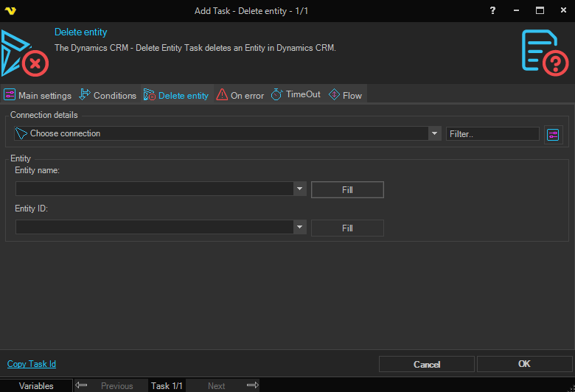This screenshot has width=575, height=392.
Task: Go to next task arrow icon
Action: tap(252, 385)
